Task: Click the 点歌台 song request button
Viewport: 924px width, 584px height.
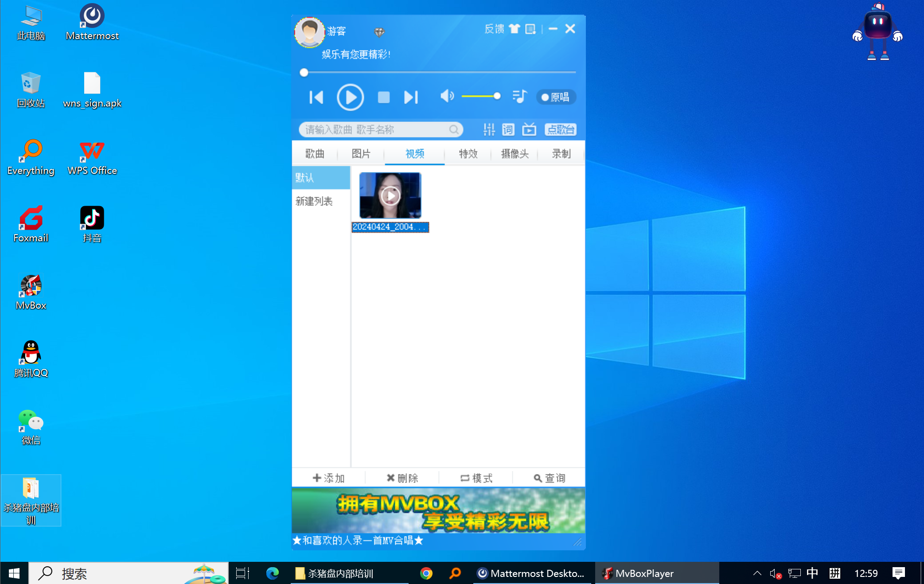Action: click(x=561, y=129)
